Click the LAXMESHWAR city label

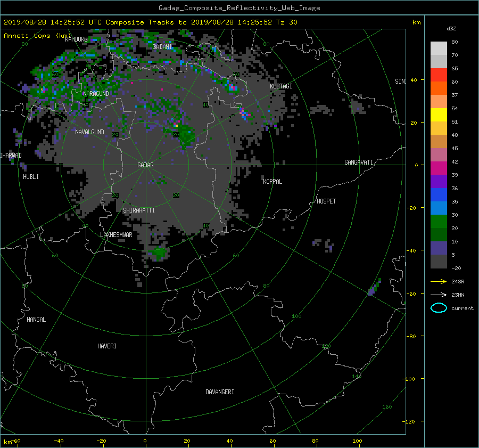[116, 235]
